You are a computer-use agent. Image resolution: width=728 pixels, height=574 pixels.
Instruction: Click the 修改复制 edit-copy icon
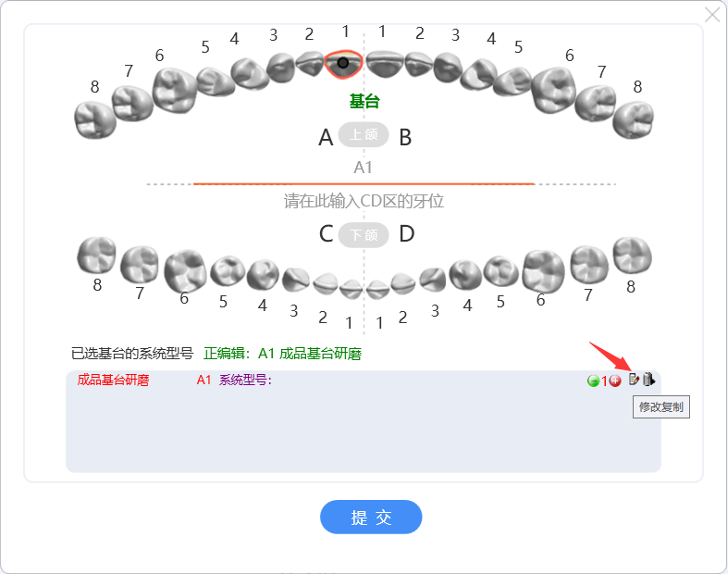(x=634, y=380)
